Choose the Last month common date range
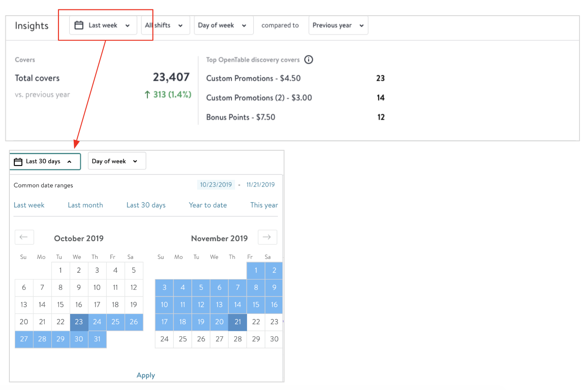Screen dimensions: 588x390 (85, 205)
